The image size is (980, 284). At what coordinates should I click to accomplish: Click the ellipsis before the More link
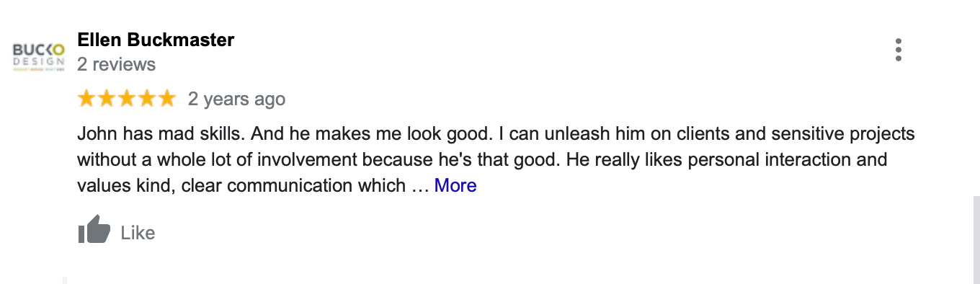420,187
